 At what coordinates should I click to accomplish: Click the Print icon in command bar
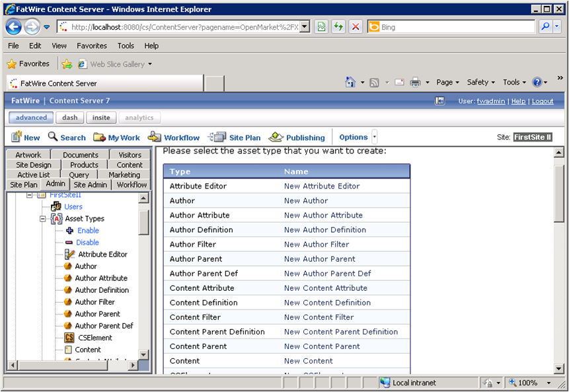click(415, 83)
